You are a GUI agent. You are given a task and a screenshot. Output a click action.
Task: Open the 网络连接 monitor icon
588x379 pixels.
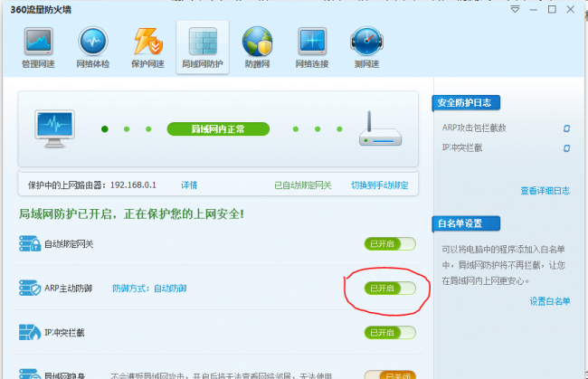[x=312, y=48]
